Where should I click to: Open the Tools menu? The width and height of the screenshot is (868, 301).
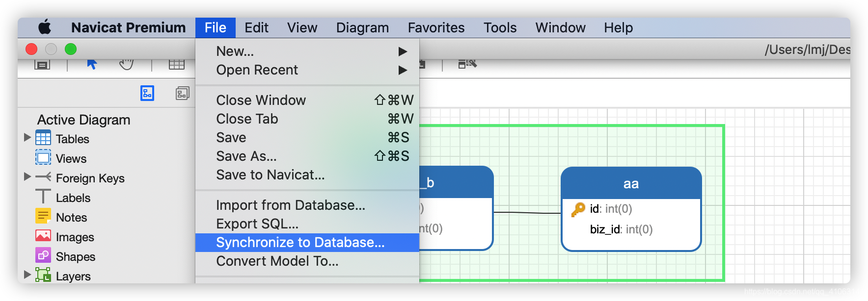coord(500,27)
